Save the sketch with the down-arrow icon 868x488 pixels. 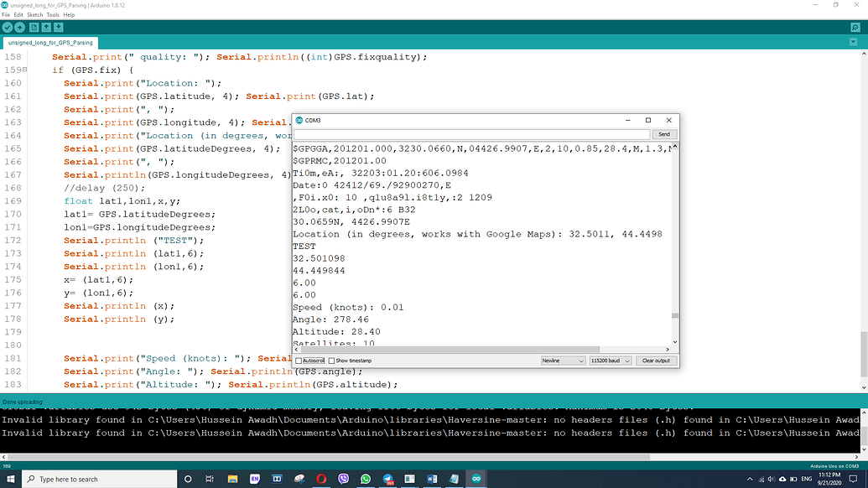tap(59, 27)
